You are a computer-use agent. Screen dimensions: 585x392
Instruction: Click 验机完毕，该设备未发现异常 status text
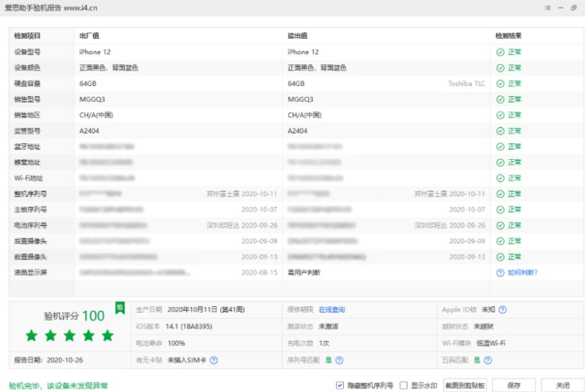[x=59, y=386]
